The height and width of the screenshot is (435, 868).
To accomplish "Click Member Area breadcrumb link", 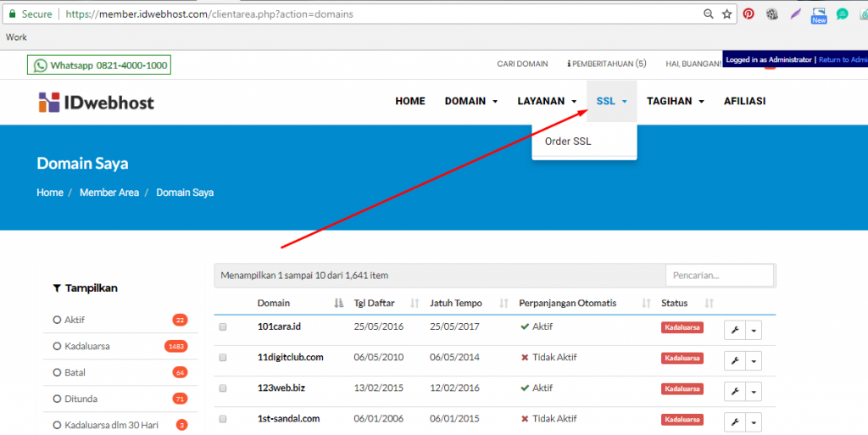I will [x=109, y=192].
